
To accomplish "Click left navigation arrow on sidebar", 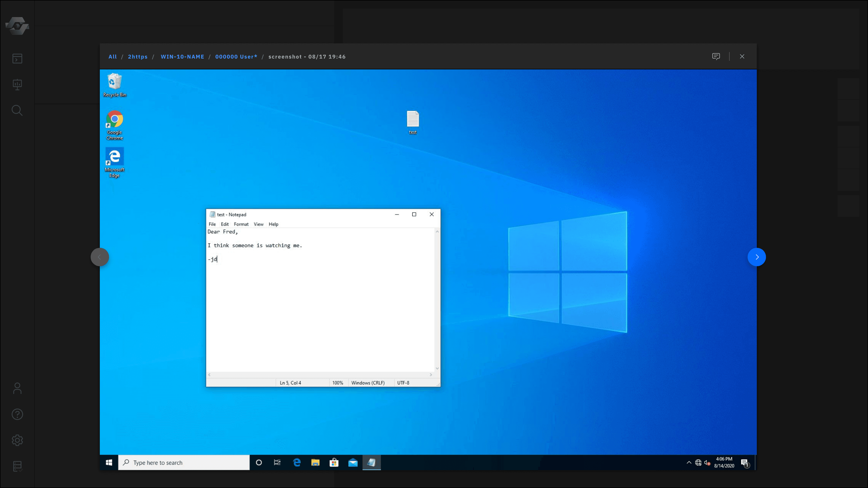I will 99,257.
